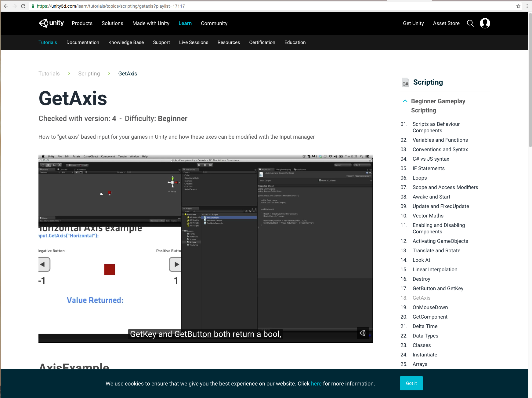This screenshot has width=532, height=398.
Task: Dismiss cookie notice with Got it
Action: pos(411,383)
